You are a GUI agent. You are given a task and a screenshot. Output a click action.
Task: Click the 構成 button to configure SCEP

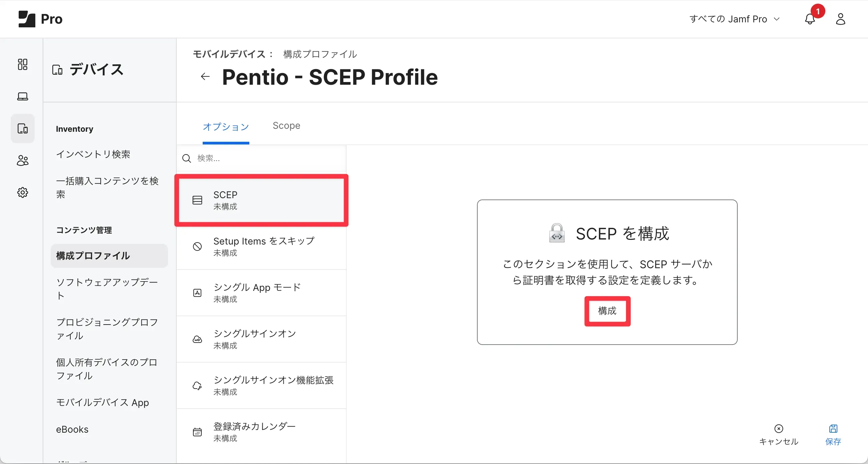607,311
